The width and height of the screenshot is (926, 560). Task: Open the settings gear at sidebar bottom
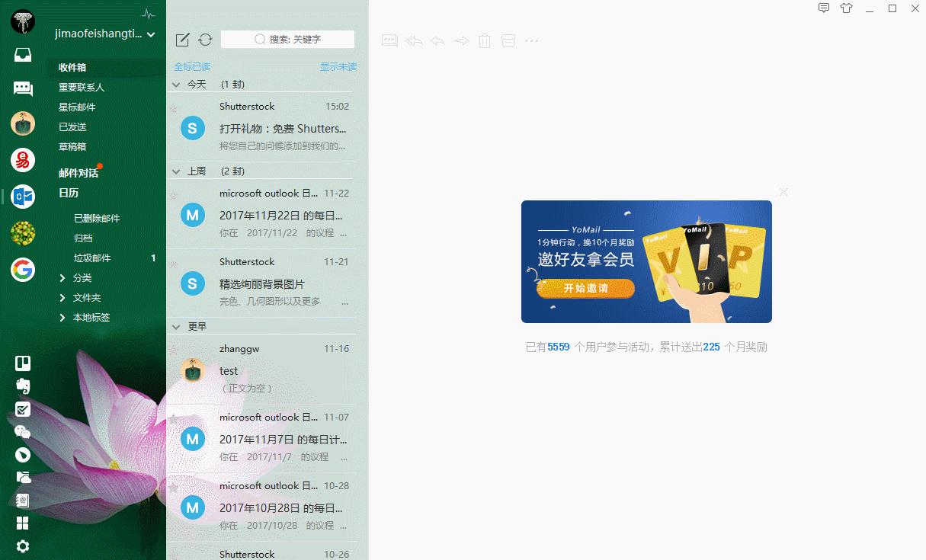click(x=22, y=546)
